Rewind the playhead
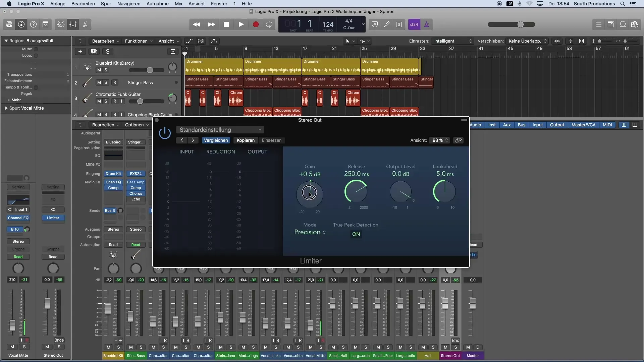The height and width of the screenshot is (362, 644). (197, 24)
